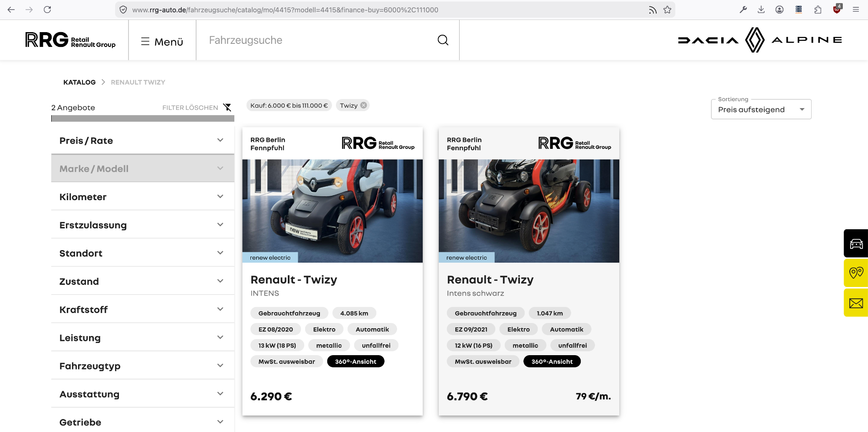Screen dimensions: 868x432
Task: Click the Dacia brand logo
Action: [x=708, y=40]
